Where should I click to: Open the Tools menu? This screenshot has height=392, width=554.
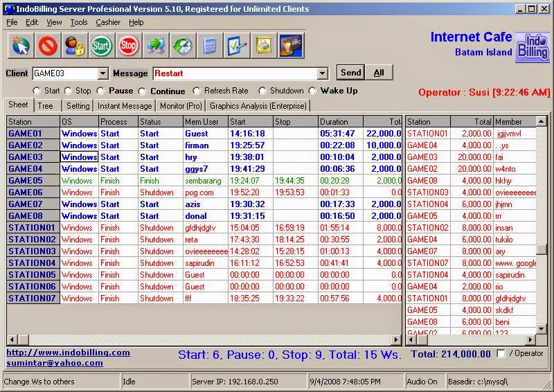[x=79, y=22]
